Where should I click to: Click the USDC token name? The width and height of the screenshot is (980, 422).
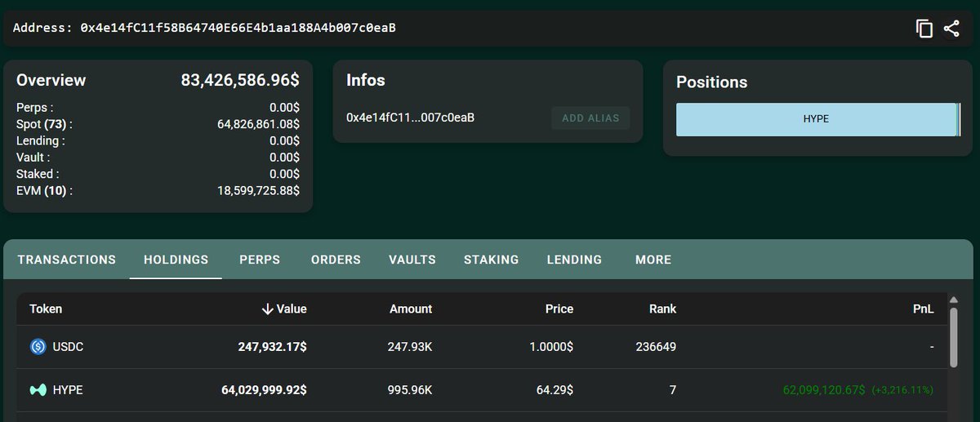(68, 347)
